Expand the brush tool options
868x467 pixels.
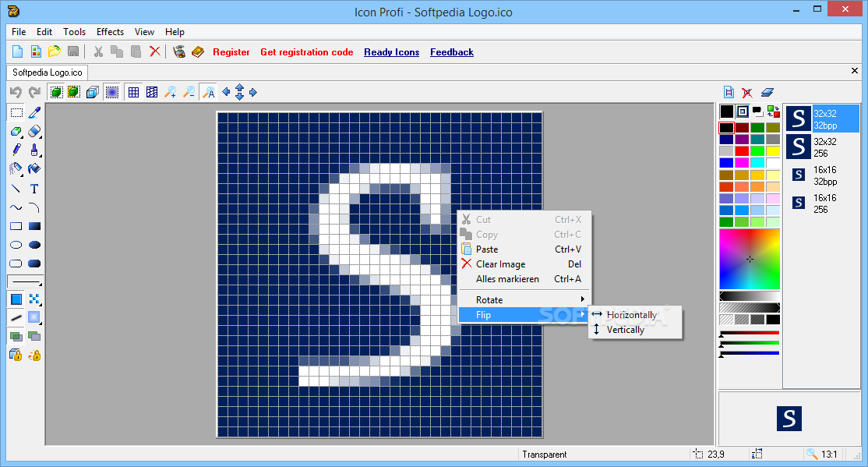click(40, 154)
